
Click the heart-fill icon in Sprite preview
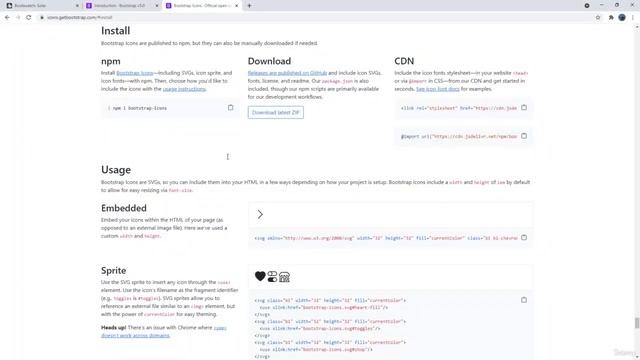260,276
